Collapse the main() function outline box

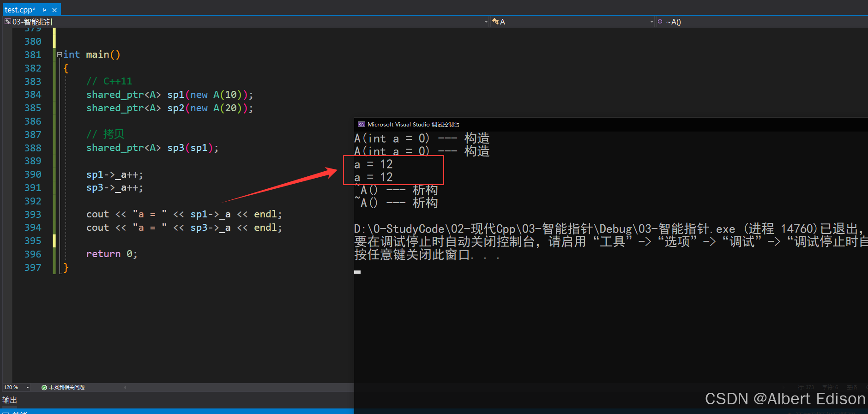(59, 55)
